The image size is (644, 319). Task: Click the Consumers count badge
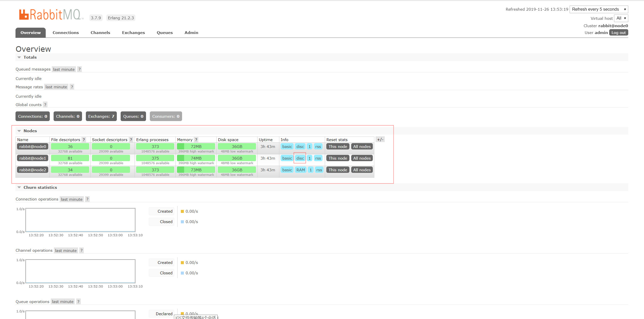click(166, 116)
